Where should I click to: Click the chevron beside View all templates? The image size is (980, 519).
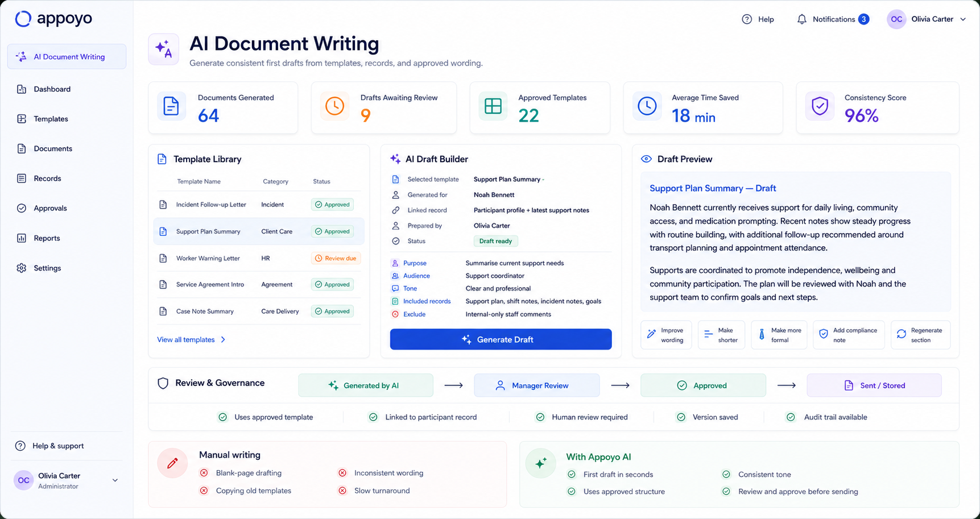pos(223,339)
